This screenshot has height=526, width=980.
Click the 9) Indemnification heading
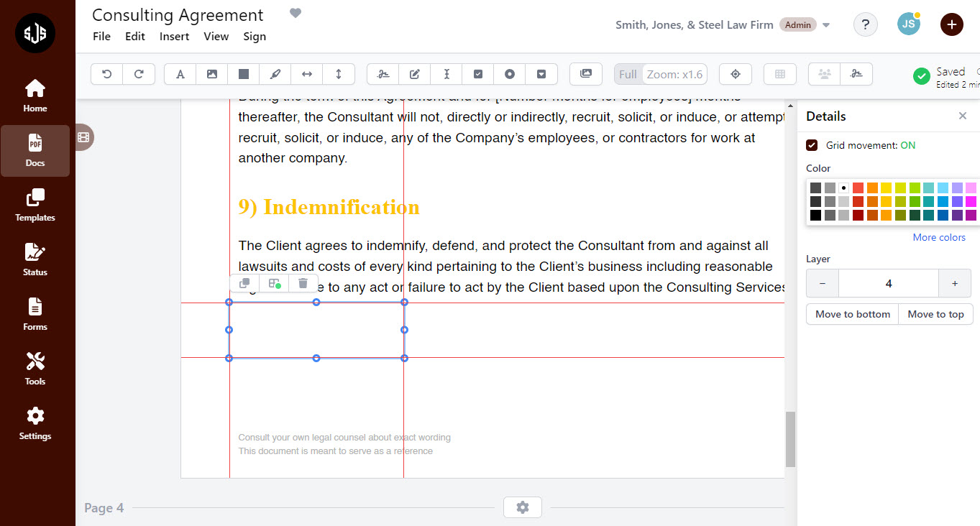[329, 207]
